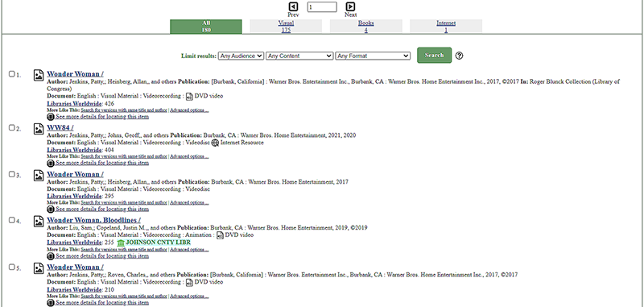Click visual material icon for Bloodlines result

[x=39, y=221]
